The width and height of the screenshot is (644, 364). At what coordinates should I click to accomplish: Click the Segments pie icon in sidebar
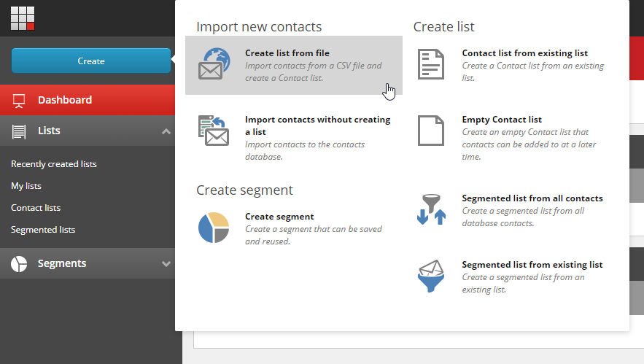tap(19, 264)
